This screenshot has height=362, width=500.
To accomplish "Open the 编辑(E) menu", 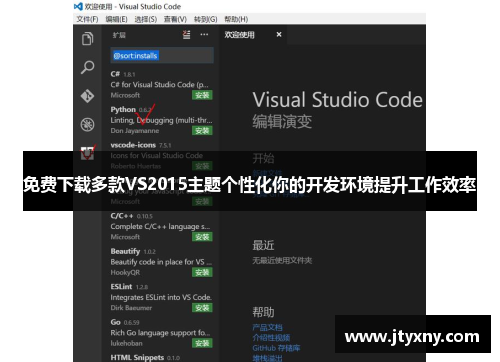I will coord(117,19).
